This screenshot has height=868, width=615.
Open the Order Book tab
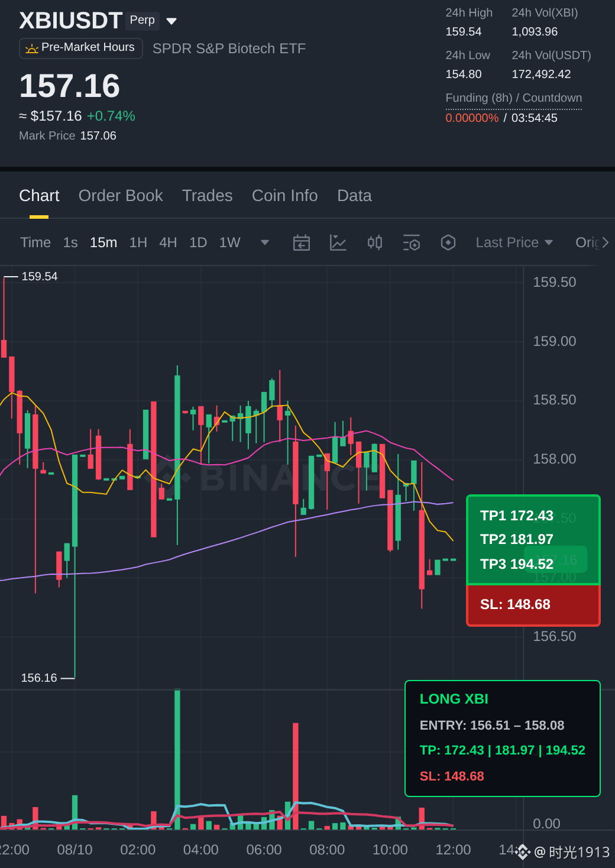click(x=121, y=196)
